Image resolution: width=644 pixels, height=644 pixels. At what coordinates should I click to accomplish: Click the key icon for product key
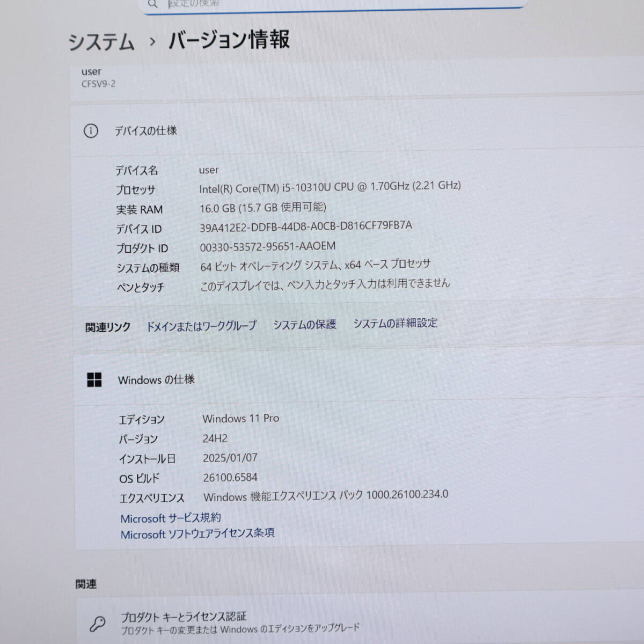[97, 624]
